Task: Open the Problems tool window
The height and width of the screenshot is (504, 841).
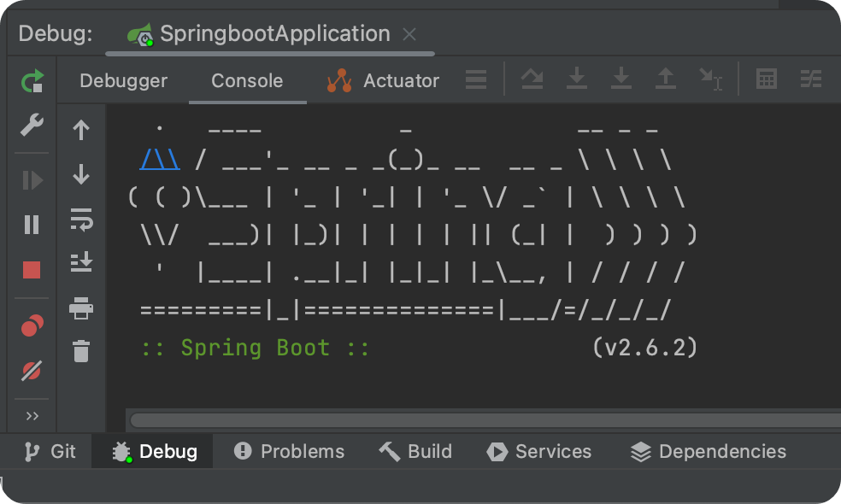Action: 289,451
